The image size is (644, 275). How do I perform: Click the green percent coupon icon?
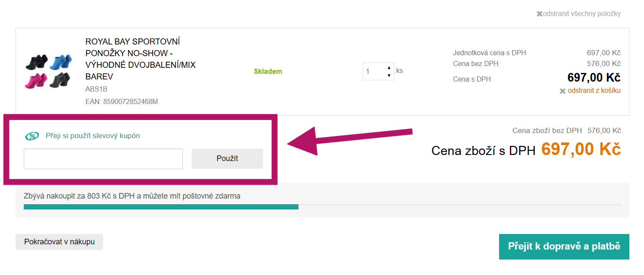click(x=32, y=136)
